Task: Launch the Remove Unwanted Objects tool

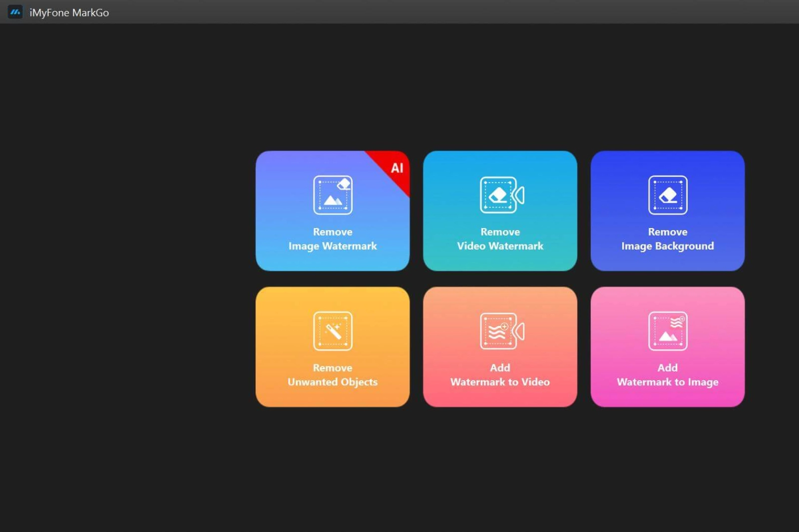Action: 333,347
